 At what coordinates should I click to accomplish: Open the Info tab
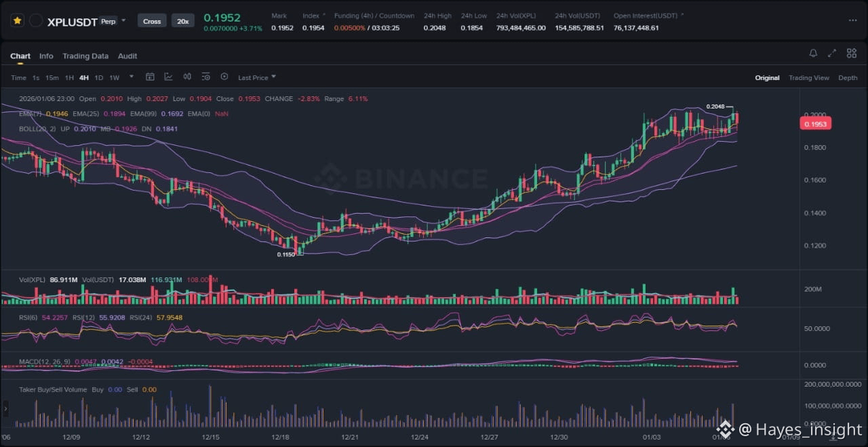coord(46,56)
